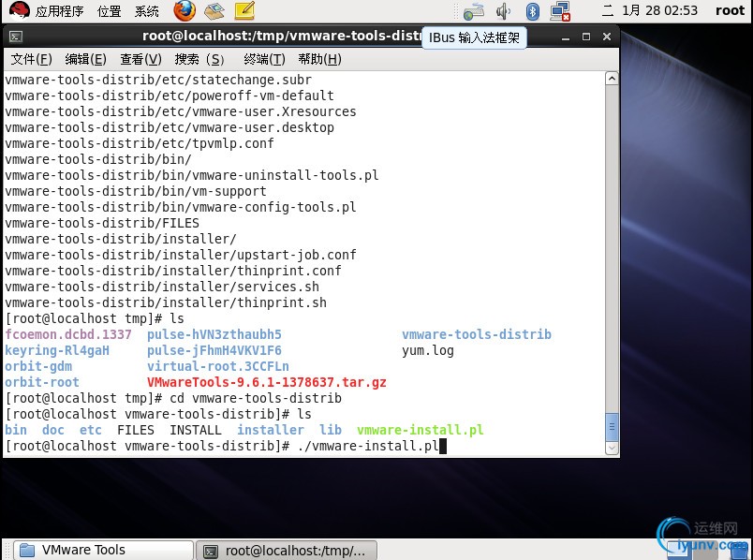This screenshot has height=560, width=753.
Task: Click the scrollbar up arrow in terminal
Action: (612, 79)
